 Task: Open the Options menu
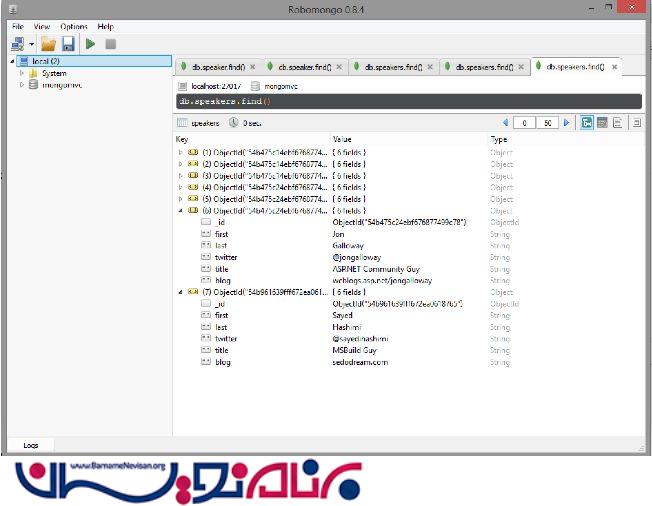click(x=73, y=27)
